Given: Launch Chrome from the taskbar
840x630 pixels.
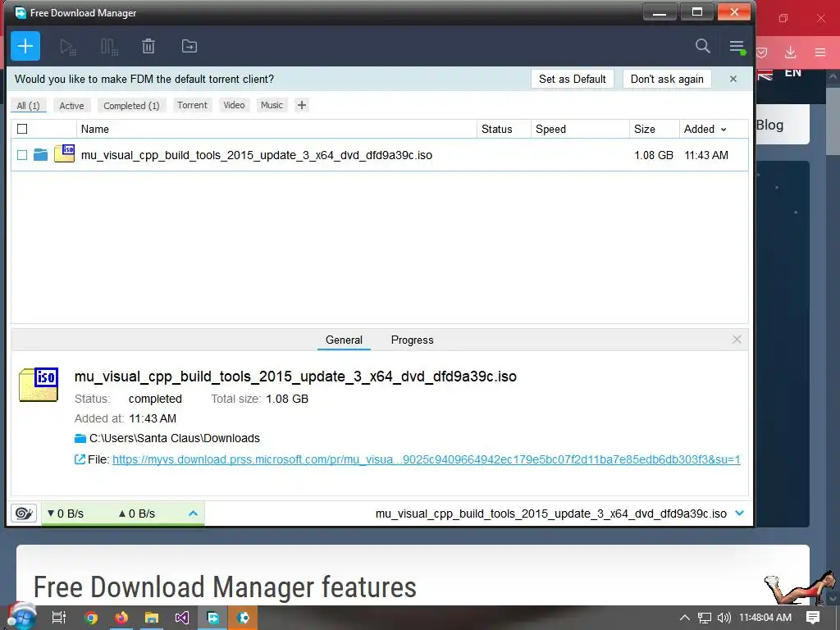Looking at the screenshot, I should click(x=91, y=618).
